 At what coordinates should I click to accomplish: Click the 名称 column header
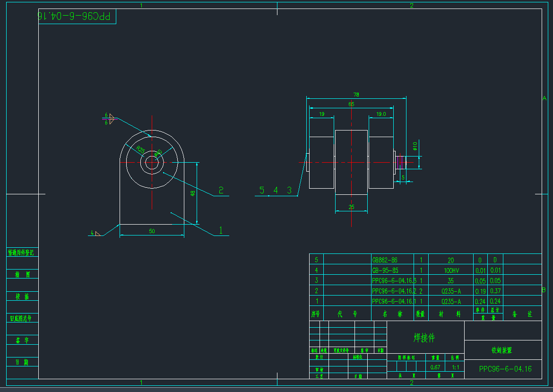(392, 314)
